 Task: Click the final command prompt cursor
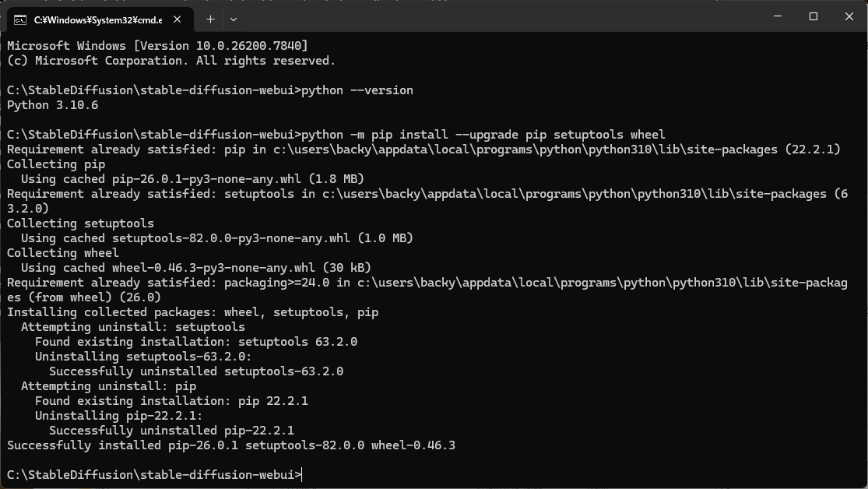302,475
